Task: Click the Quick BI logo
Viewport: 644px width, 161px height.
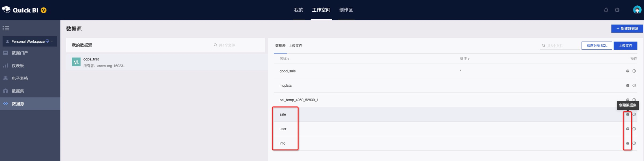Action: (20, 10)
